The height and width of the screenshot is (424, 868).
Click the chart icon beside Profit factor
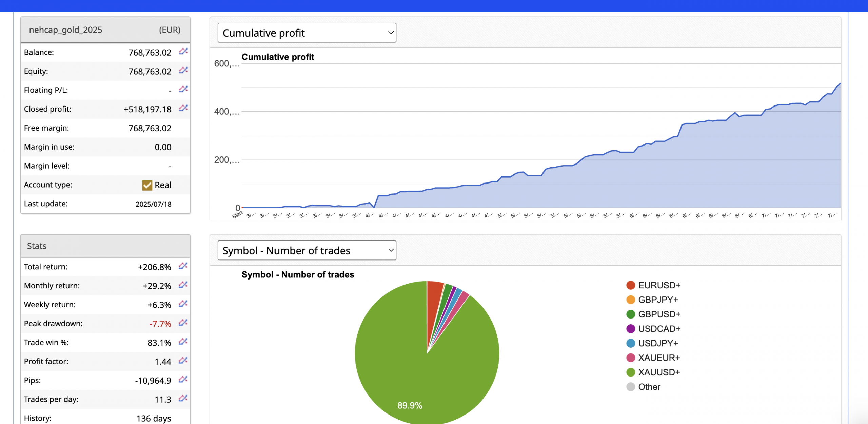(x=183, y=361)
